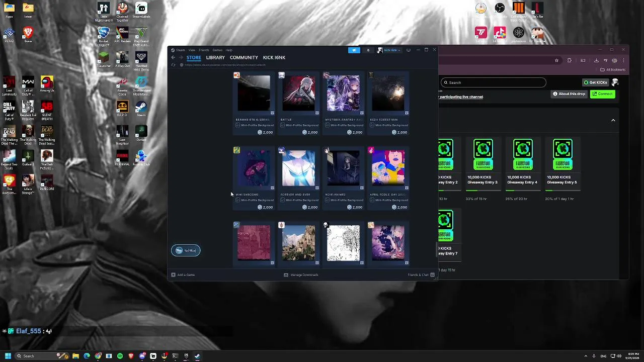Open Steam notifications bell
Screen dimensions: 644x362
tap(368, 50)
